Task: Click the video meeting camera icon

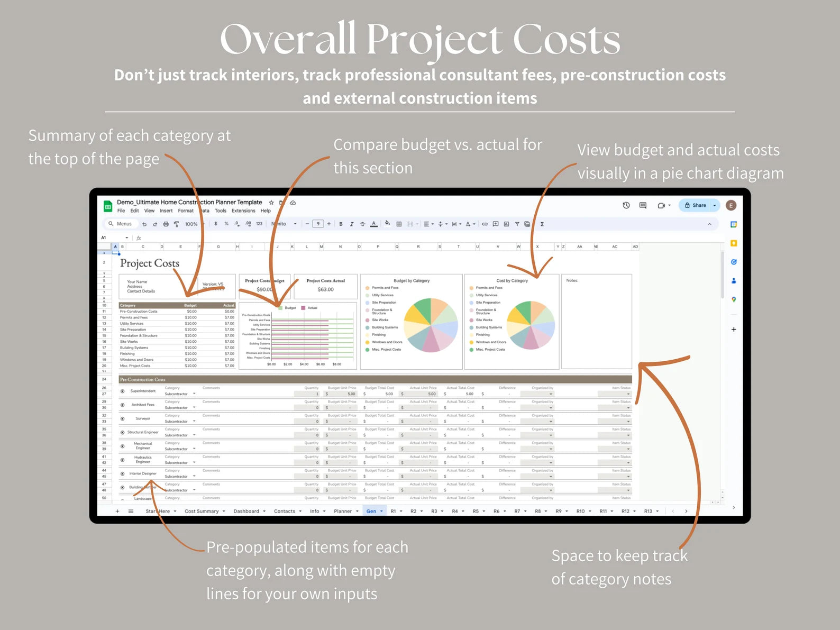Action: (x=661, y=205)
